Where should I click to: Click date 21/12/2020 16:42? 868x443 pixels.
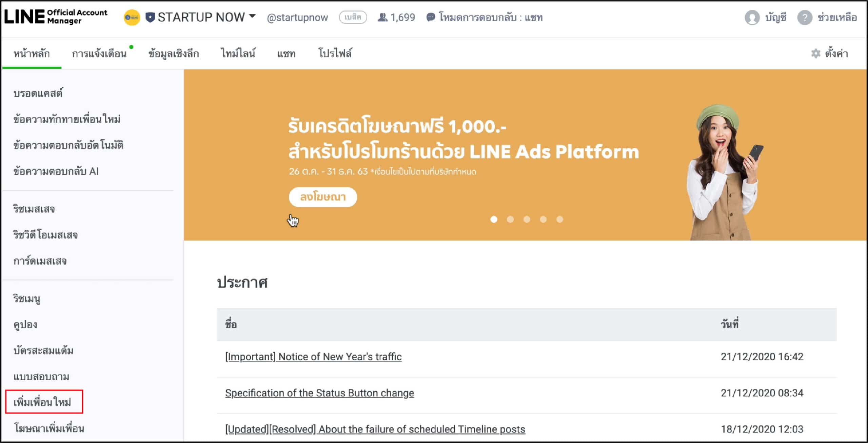click(x=762, y=357)
